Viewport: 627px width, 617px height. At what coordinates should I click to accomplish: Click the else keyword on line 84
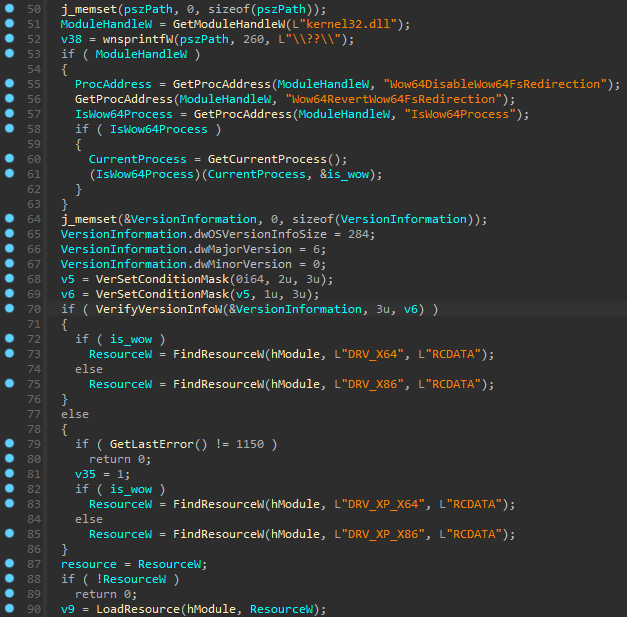pos(89,519)
